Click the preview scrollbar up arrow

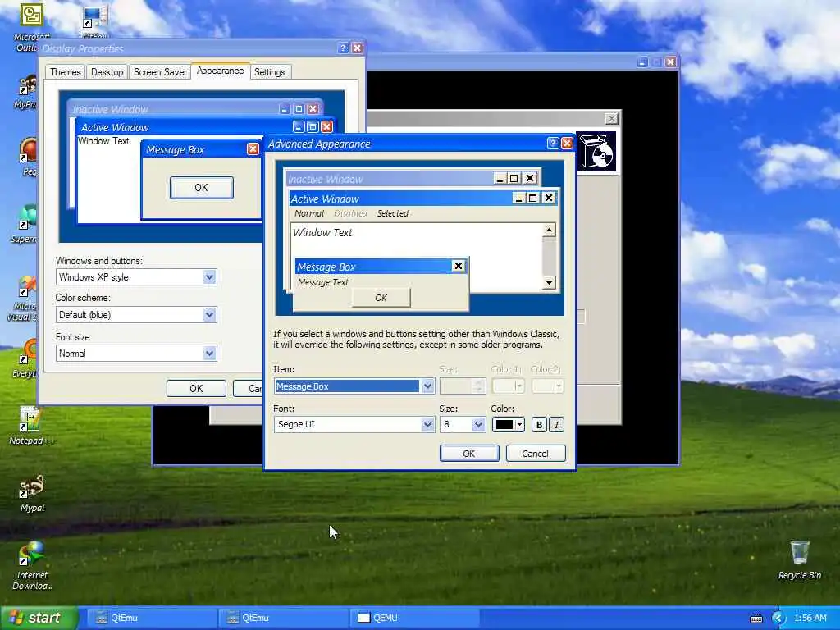(x=549, y=230)
